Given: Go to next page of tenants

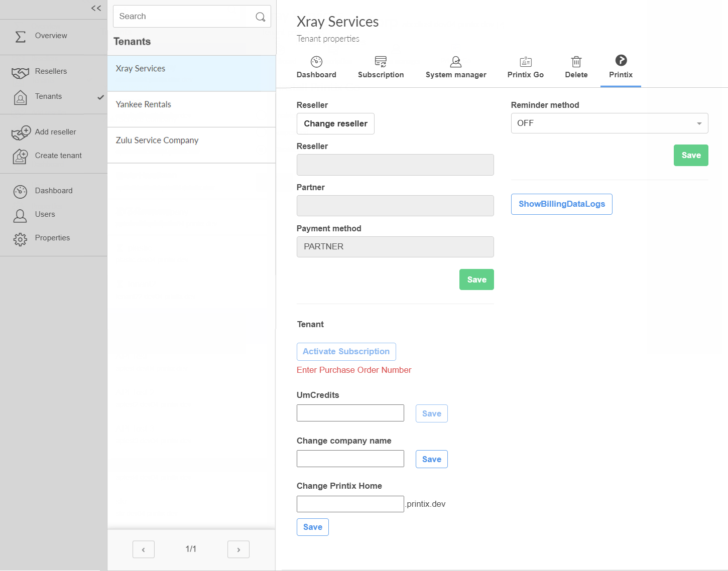Looking at the screenshot, I should pyautogui.click(x=238, y=549).
